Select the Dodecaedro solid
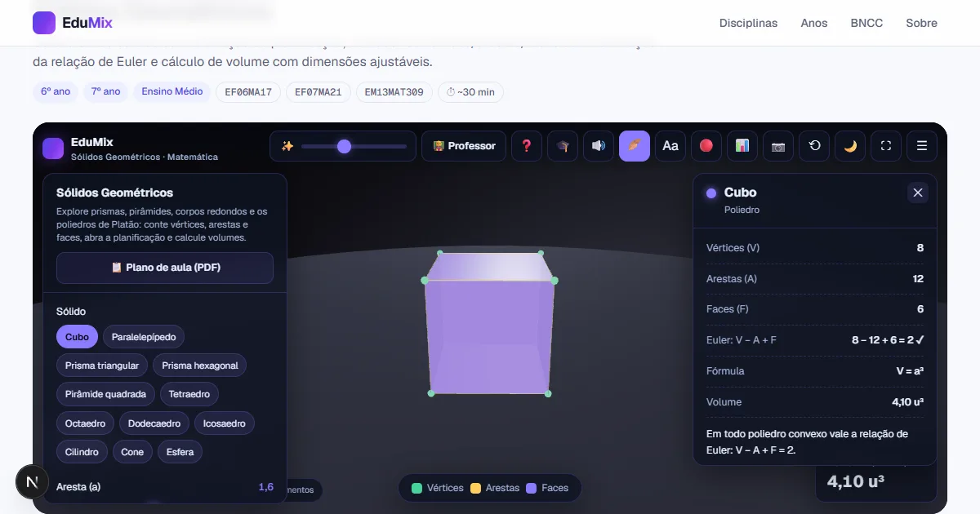The height and width of the screenshot is (514, 980). coord(155,423)
